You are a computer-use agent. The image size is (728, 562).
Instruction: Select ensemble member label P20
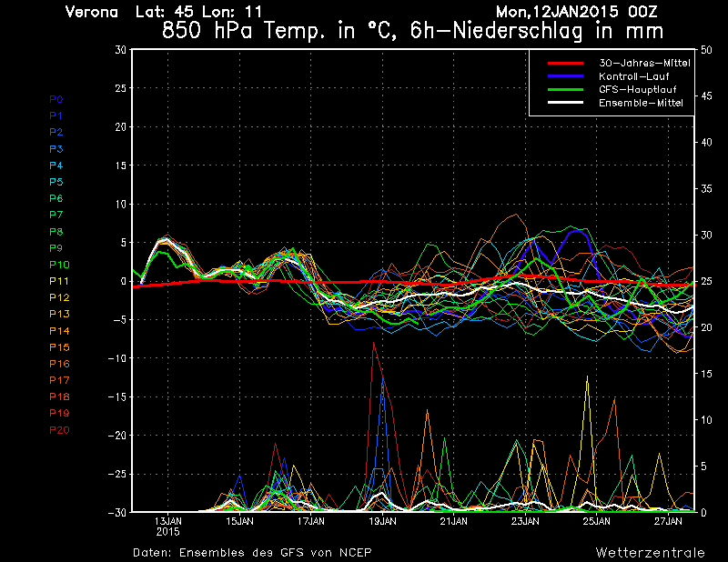coord(59,429)
